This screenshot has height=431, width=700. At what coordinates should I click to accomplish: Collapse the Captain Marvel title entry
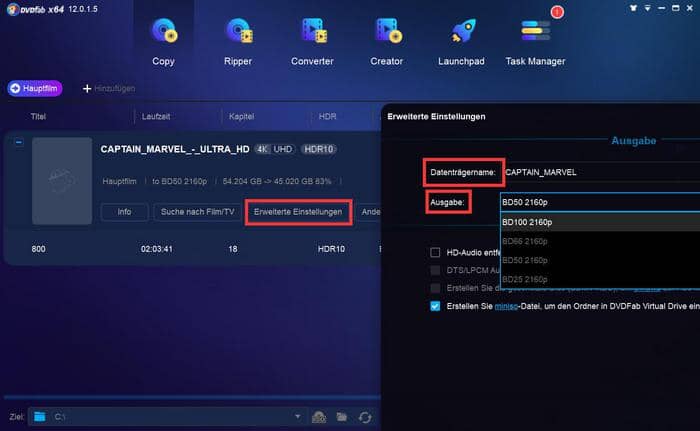point(19,142)
